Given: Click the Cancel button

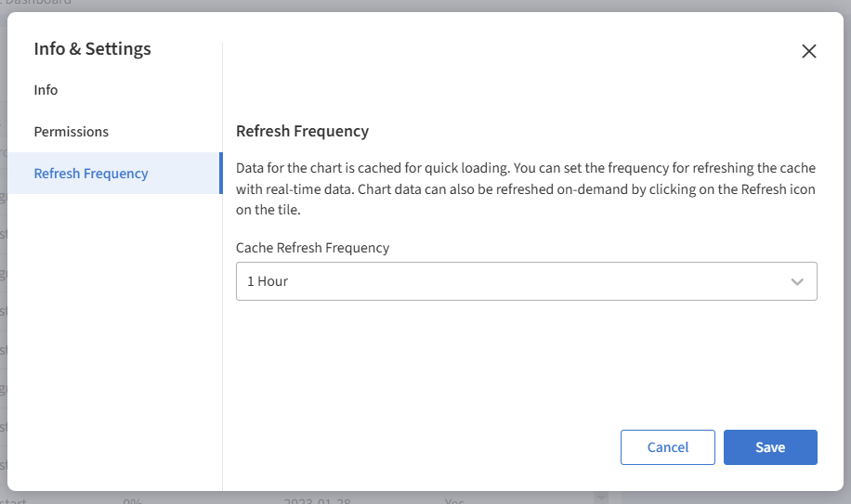Looking at the screenshot, I should coord(667,447).
